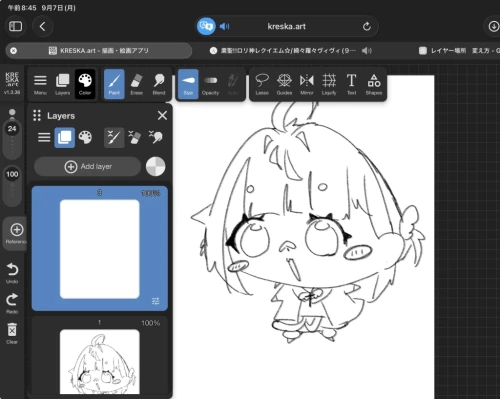Image resolution: width=500 pixels, height=399 pixels.
Task: Activate the Mirror symmetry tool
Action: coord(307,84)
